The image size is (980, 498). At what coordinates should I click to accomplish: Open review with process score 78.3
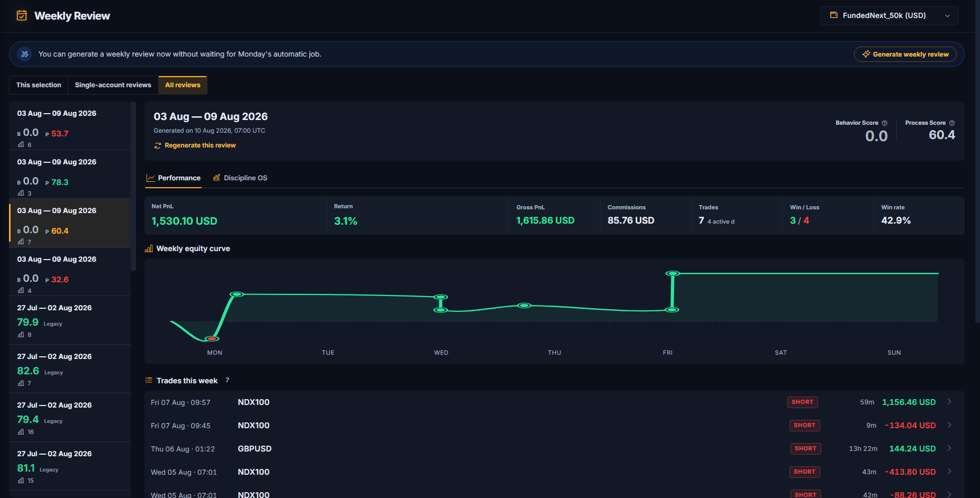tap(70, 174)
